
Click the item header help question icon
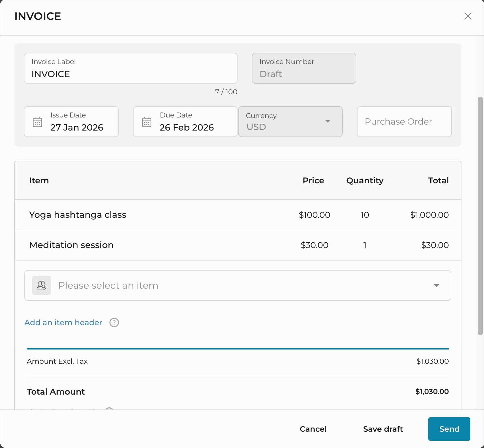point(114,323)
